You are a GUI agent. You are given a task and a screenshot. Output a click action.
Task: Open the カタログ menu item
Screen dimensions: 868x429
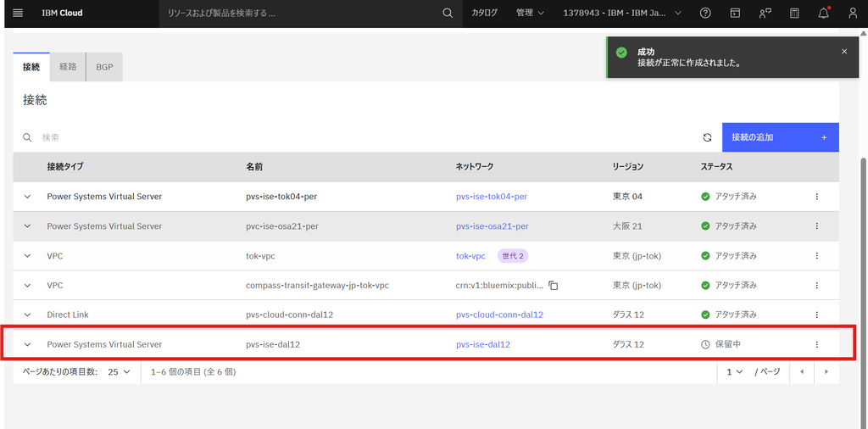[x=484, y=13]
